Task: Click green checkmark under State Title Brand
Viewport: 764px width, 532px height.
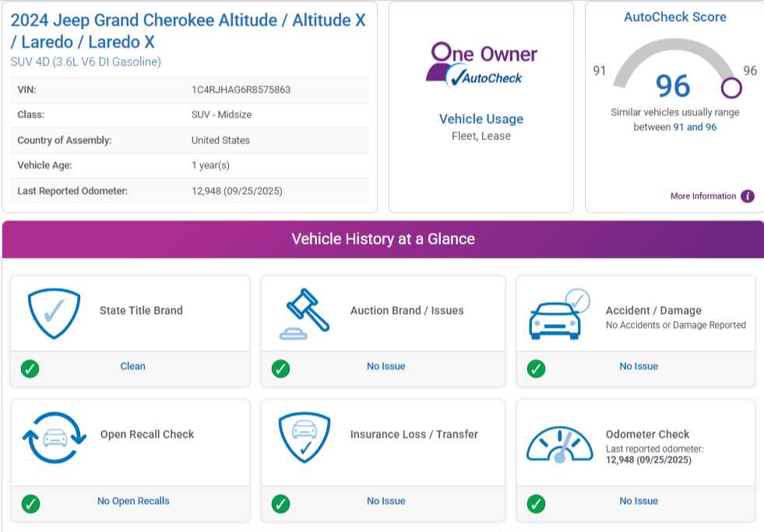Action: click(x=30, y=368)
